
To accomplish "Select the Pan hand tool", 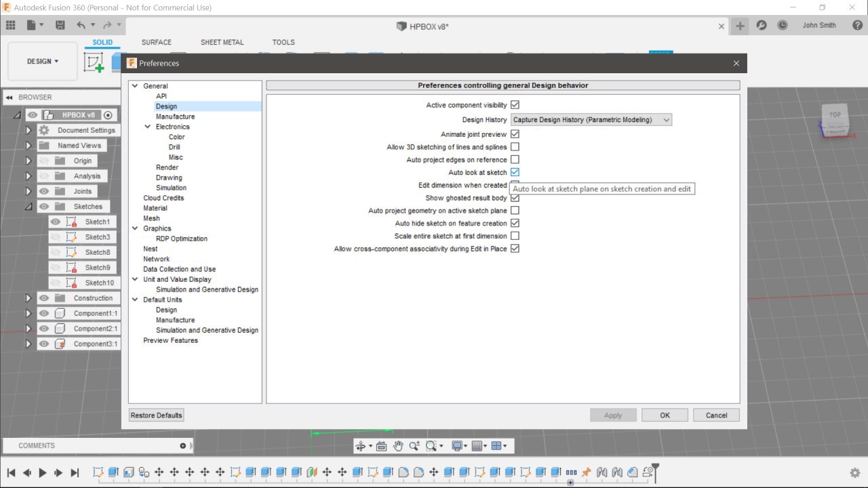I will pyautogui.click(x=398, y=446).
